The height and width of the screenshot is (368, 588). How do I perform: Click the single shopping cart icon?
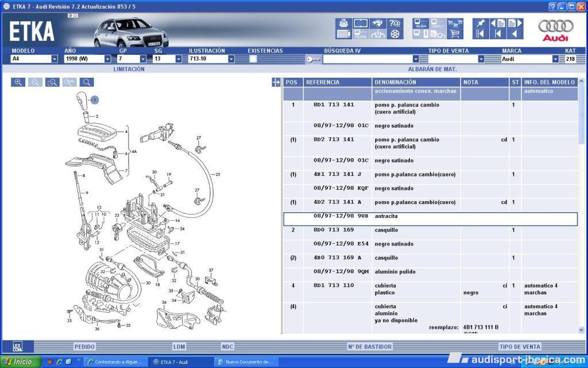click(x=455, y=34)
